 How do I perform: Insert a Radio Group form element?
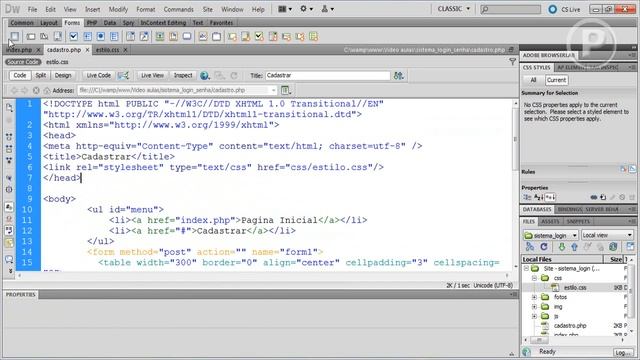114,36
